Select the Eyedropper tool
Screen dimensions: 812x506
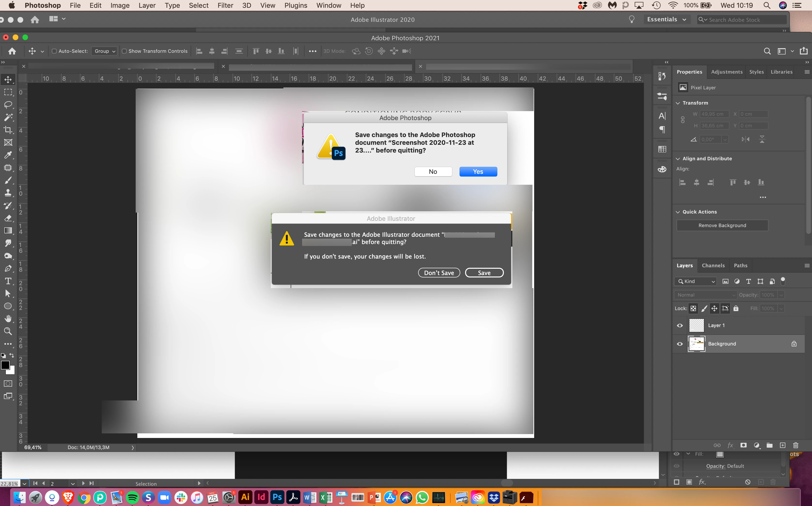pyautogui.click(x=8, y=155)
